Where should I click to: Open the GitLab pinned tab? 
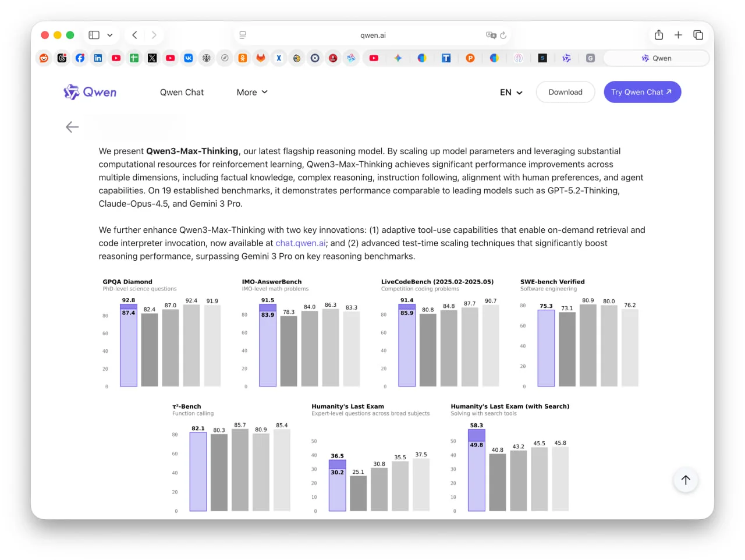(261, 58)
